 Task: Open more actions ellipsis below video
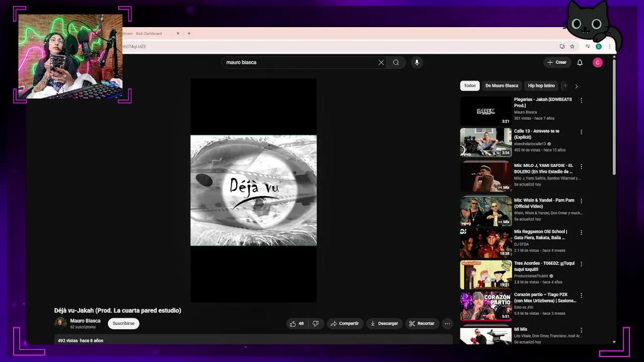pos(447,324)
